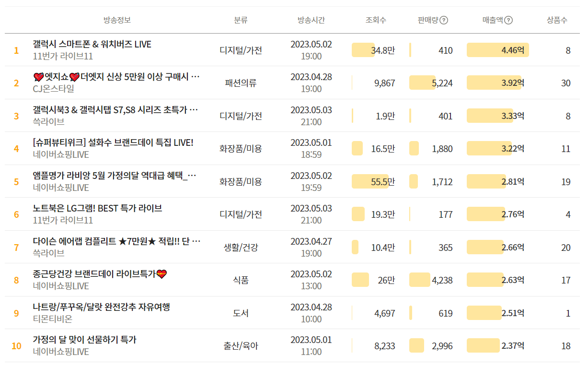Click the 티몬티비온 channel name
This screenshot has width=588, height=367.
(x=53, y=319)
